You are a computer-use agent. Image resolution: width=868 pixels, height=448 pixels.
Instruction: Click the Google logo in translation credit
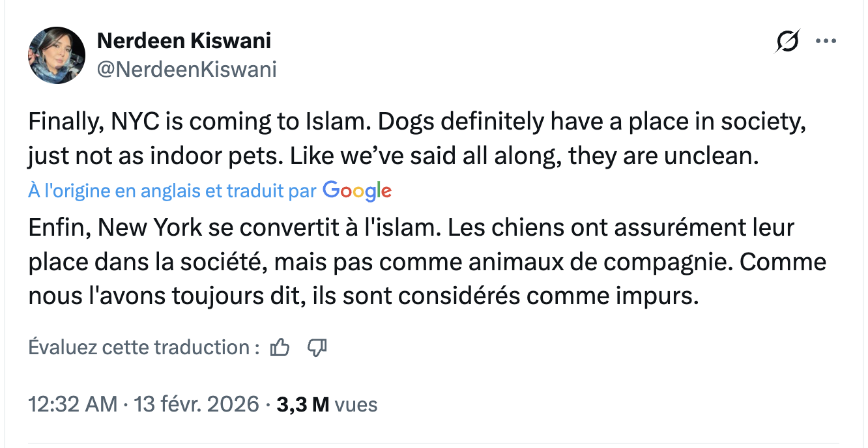tap(357, 191)
